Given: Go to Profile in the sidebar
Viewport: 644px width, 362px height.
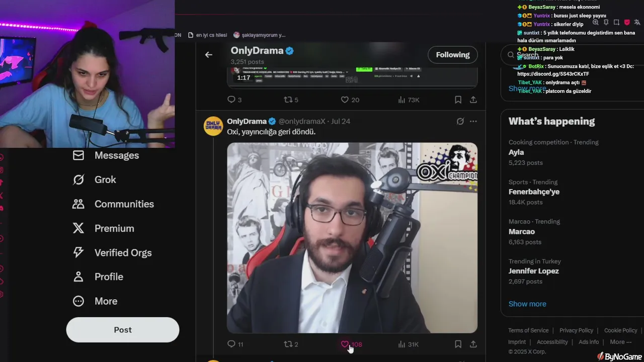Looking at the screenshot, I should pos(98,277).
